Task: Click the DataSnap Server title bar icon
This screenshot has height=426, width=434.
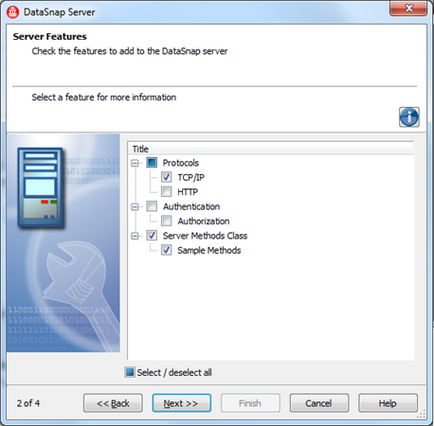Action: [13, 12]
